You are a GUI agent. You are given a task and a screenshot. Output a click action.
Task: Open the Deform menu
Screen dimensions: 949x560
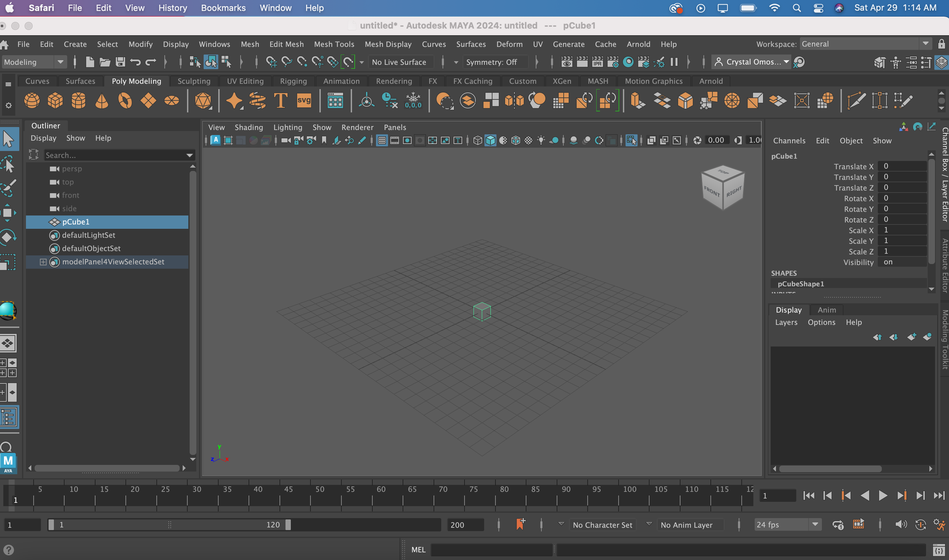tap(509, 44)
